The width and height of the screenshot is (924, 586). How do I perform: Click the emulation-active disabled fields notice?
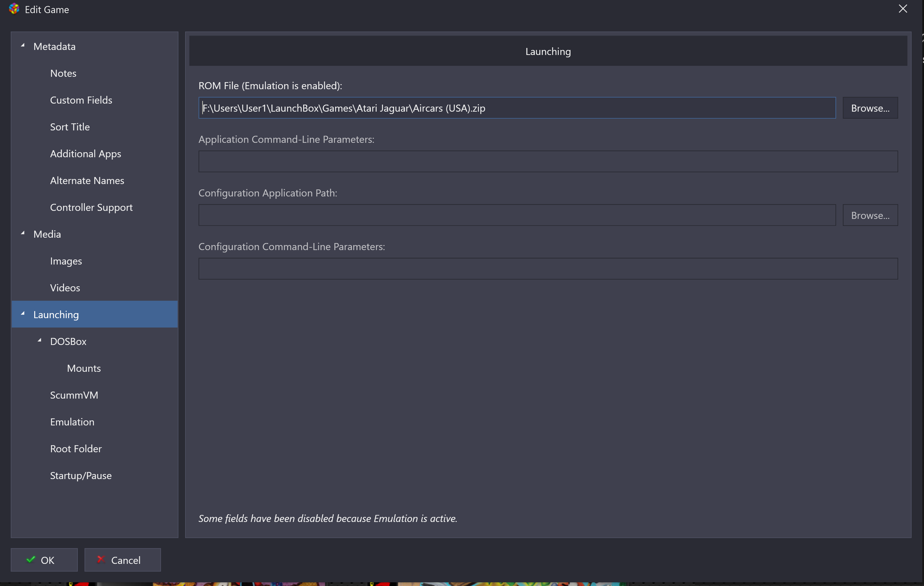coord(328,519)
